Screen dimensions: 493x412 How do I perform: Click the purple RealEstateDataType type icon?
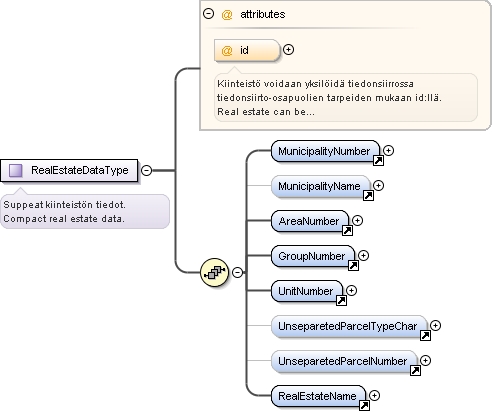pyautogui.click(x=15, y=170)
